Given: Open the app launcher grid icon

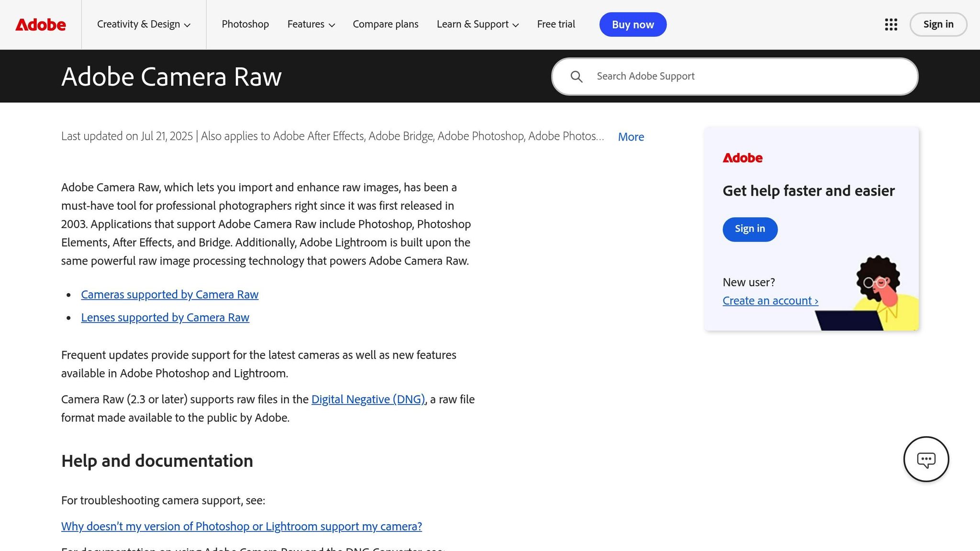Looking at the screenshot, I should click(891, 24).
